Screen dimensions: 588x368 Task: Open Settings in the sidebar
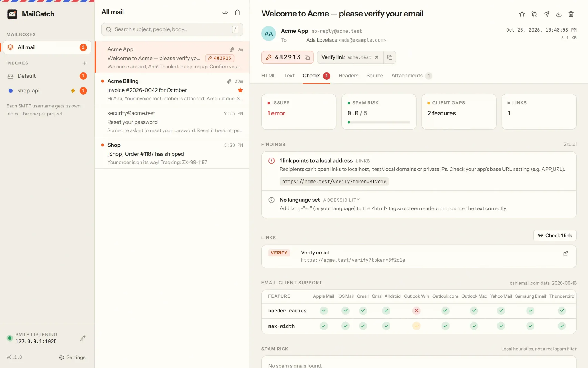point(72,357)
